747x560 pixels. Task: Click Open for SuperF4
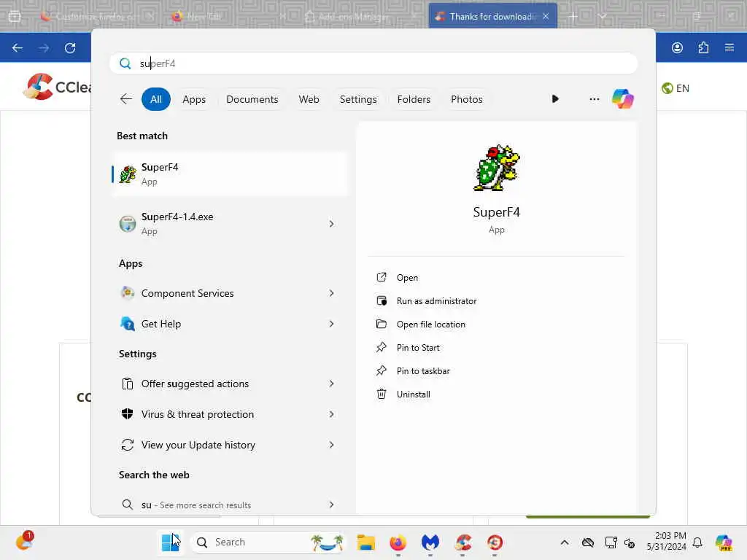(x=407, y=278)
